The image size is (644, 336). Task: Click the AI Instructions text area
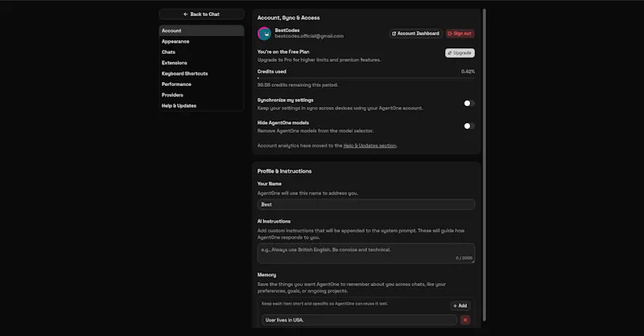[366, 252]
